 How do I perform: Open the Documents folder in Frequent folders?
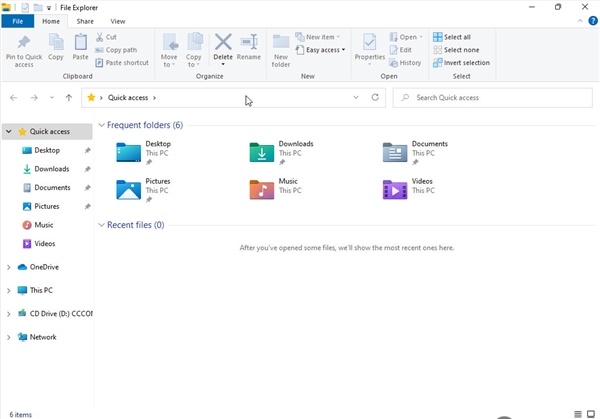click(415, 152)
